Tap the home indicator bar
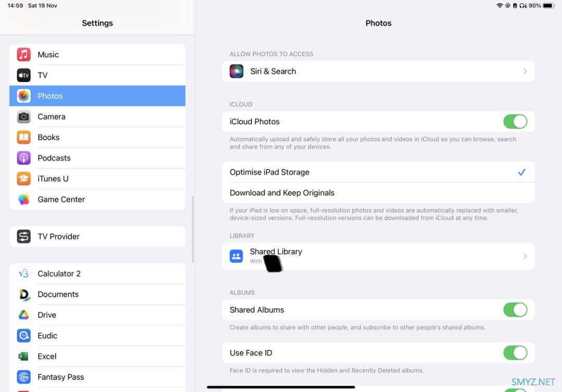The height and width of the screenshot is (392, 562). pos(281,387)
